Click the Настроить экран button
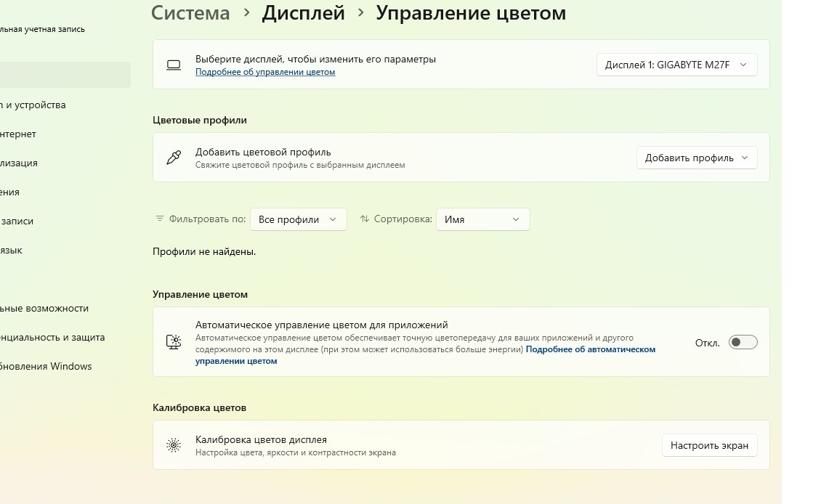Viewport: 837px width, 504px height. 709,445
